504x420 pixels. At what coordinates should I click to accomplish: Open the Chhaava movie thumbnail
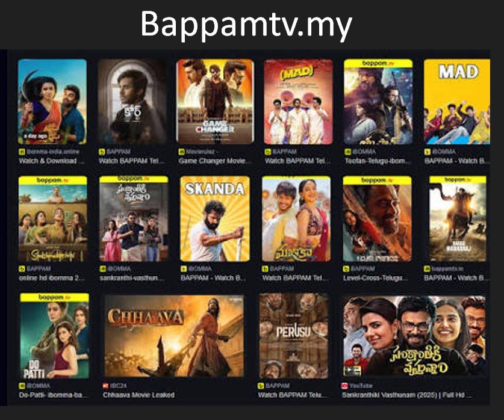click(x=173, y=336)
